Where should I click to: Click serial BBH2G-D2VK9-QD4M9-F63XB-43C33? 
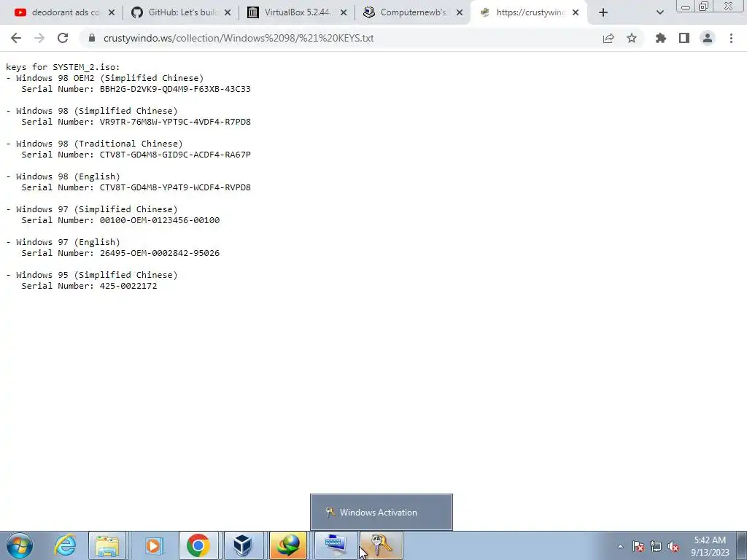point(175,89)
